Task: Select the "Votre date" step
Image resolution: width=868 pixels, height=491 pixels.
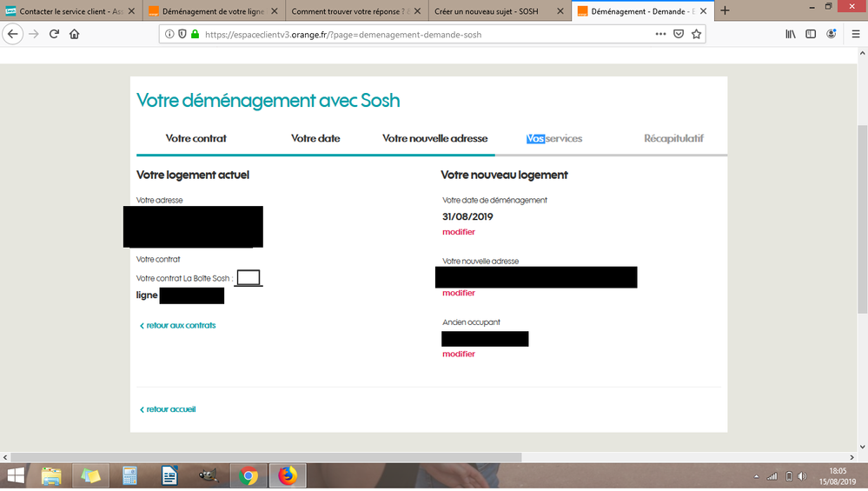Action: [x=315, y=138]
